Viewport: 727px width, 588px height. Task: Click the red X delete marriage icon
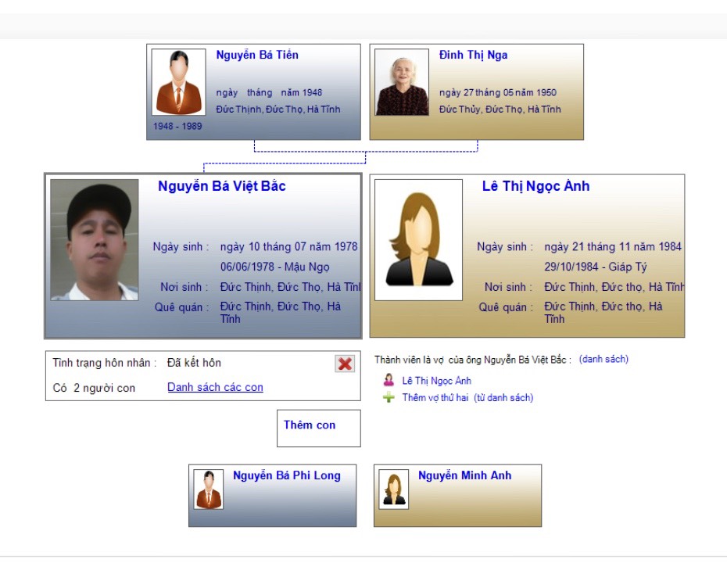(345, 364)
